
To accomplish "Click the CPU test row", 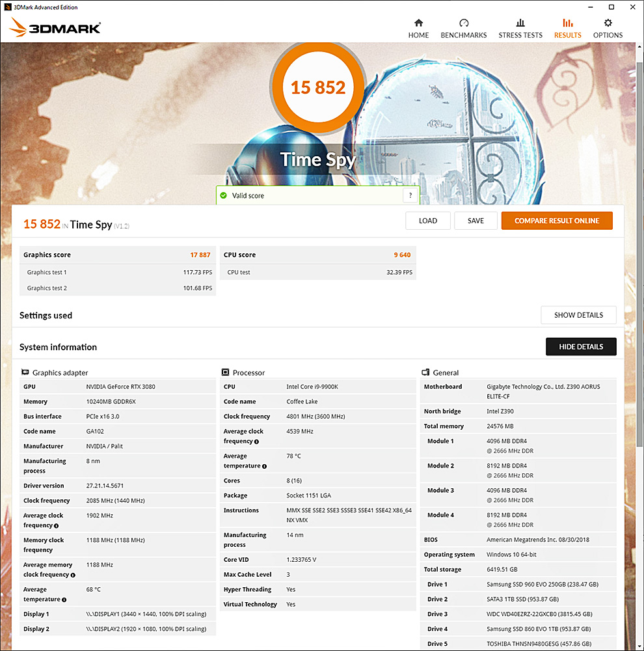I will [x=318, y=272].
